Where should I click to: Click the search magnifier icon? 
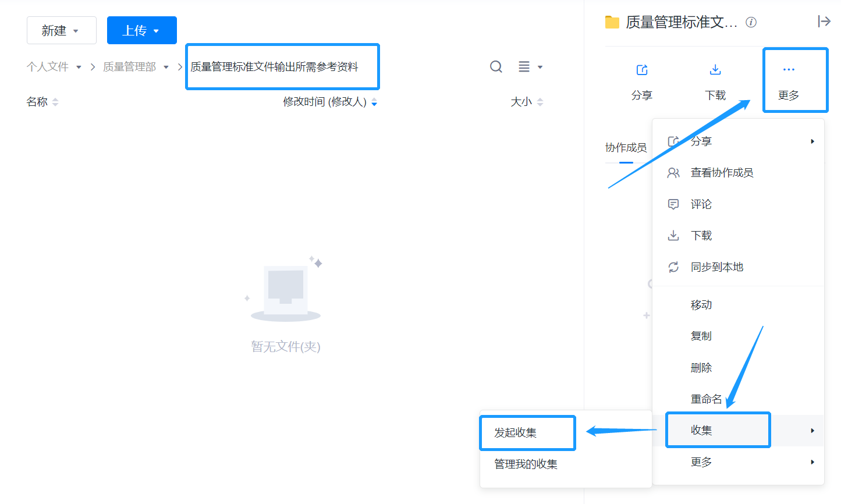[496, 67]
